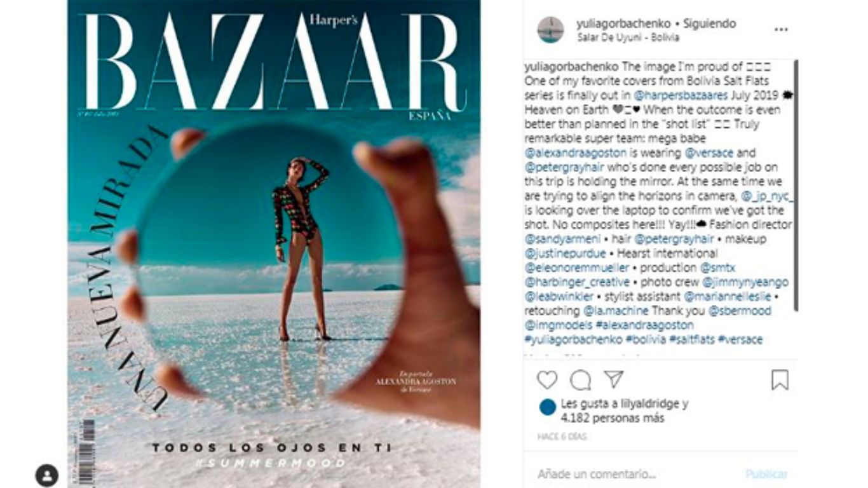This screenshot has height=488, width=868.
Task: Open the liker's small blue avatar
Action: [547, 407]
